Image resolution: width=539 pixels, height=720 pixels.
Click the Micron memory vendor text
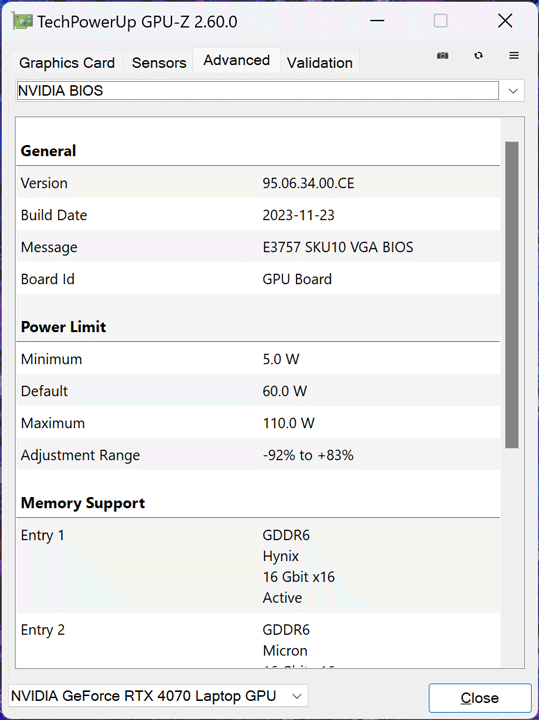(285, 651)
